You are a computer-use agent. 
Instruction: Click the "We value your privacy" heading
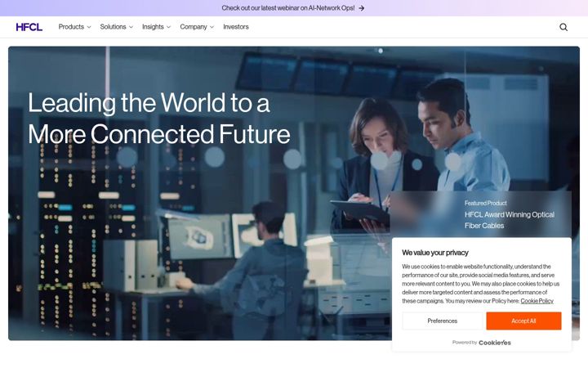(435, 253)
